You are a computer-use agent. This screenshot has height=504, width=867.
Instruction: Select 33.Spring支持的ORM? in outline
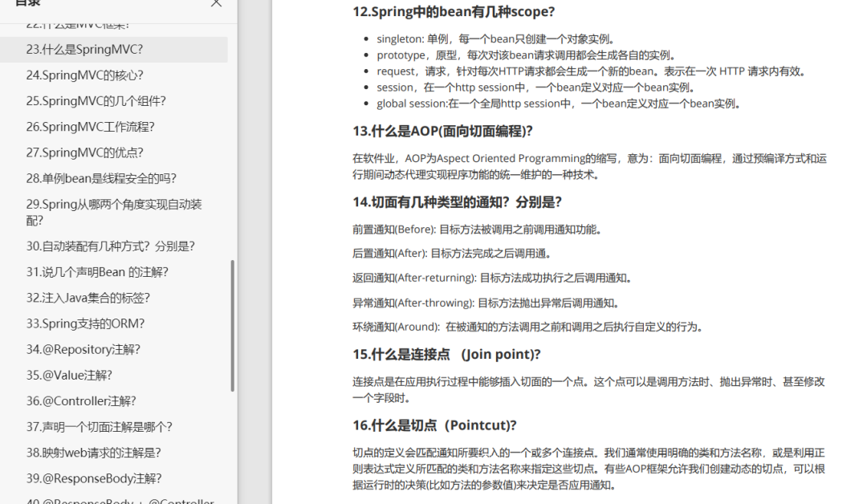[85, 323]
